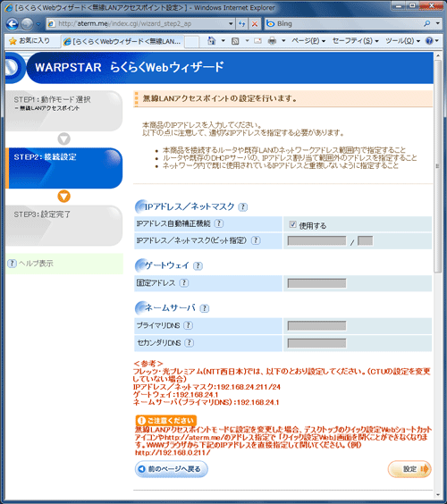Click help icon next to ゲートウェイ heading
The height and width of the screenshot is (504, 447).
pos(198,265)
